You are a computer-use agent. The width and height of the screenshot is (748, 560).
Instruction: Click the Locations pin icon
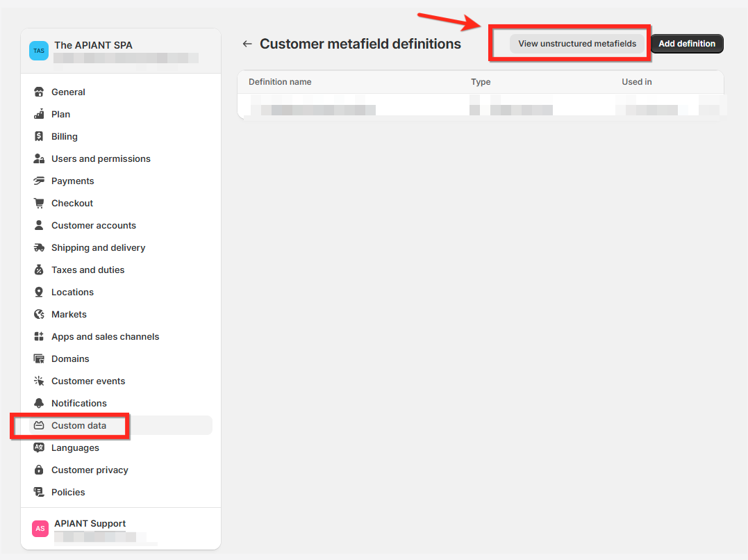click(x=39, y=292)
